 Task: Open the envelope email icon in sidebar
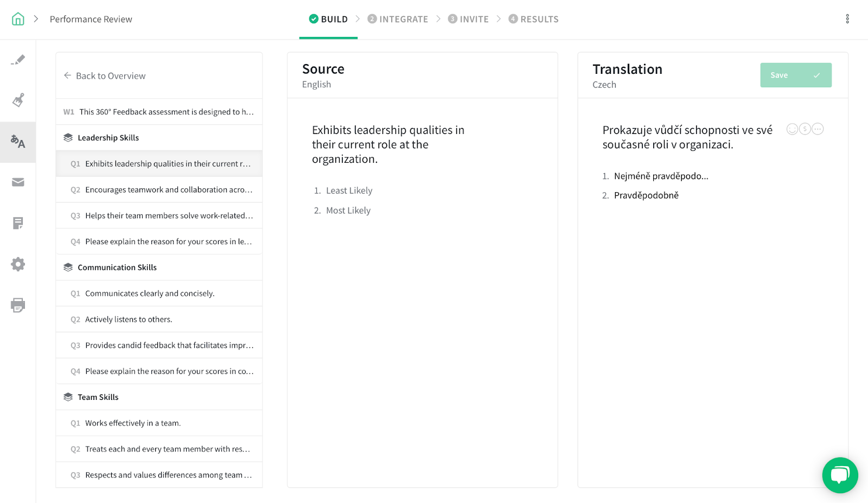[x=18, y=182]
